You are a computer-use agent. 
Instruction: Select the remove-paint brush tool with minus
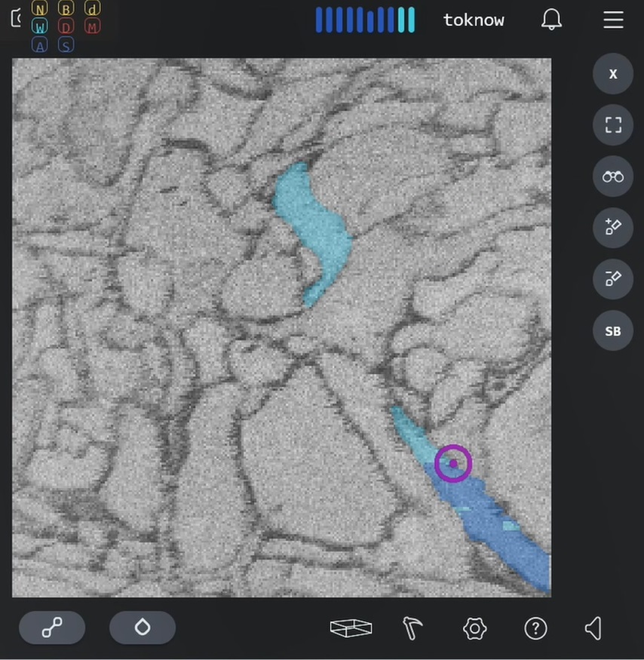(x=613, y=279)
